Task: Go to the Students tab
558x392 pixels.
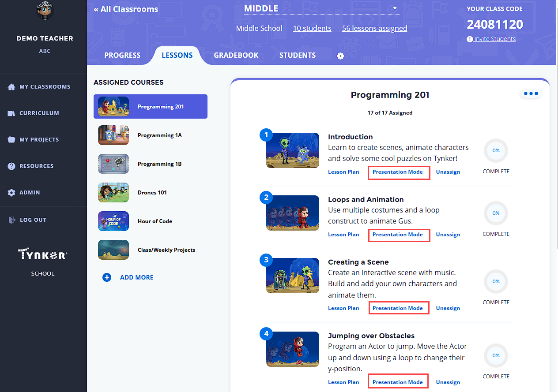Action: (298, 55)
